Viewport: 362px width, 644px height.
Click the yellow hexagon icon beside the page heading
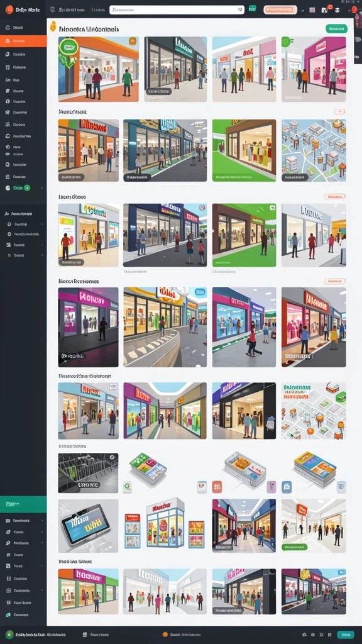53,26
